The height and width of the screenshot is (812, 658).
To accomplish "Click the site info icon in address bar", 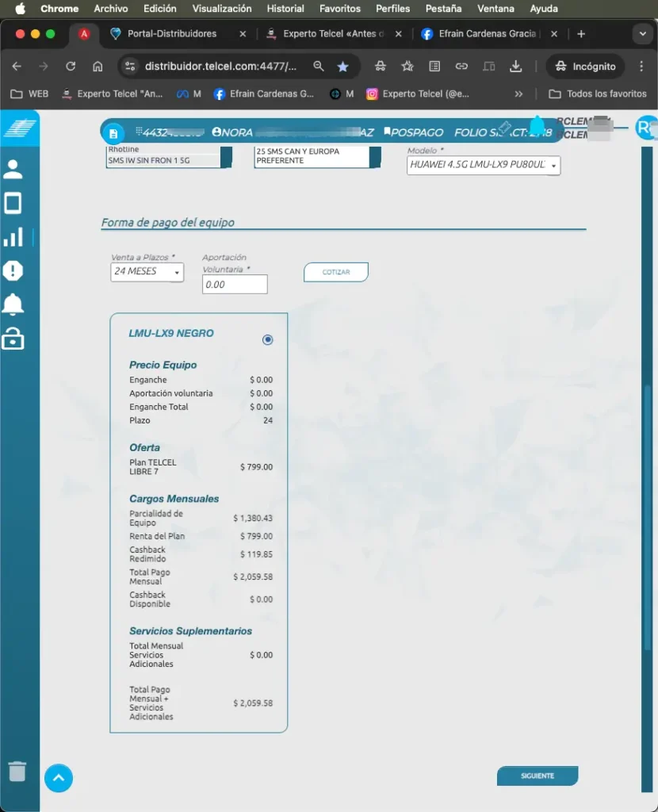I will 130,67.
